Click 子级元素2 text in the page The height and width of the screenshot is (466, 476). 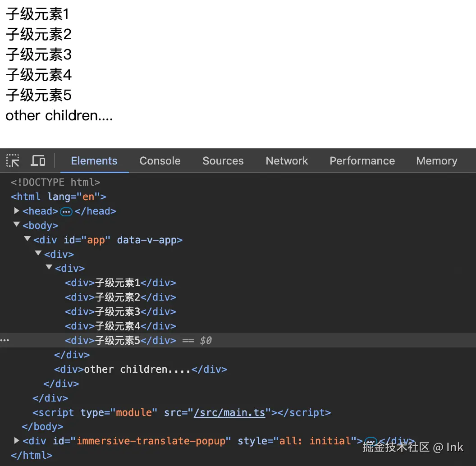tap(39, 34)
